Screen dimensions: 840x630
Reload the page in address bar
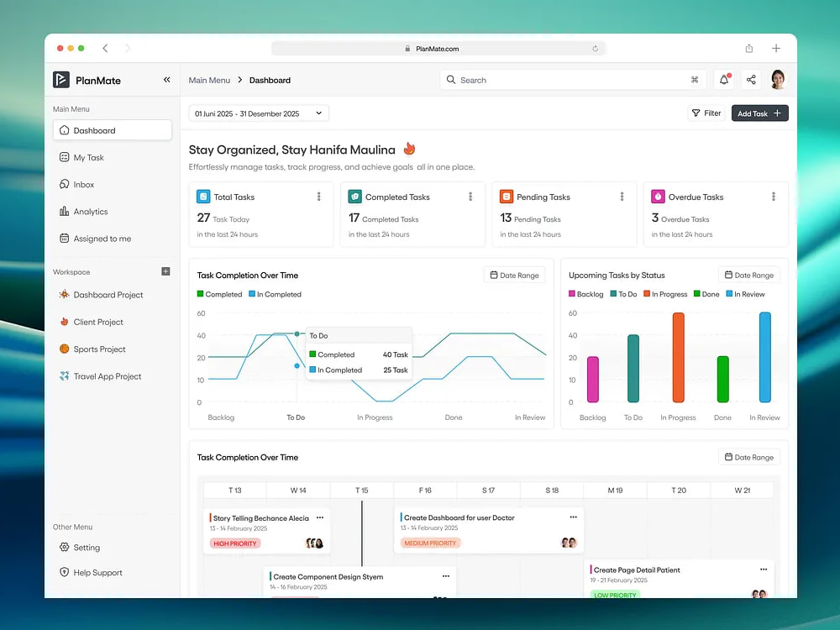pos(596,48)
